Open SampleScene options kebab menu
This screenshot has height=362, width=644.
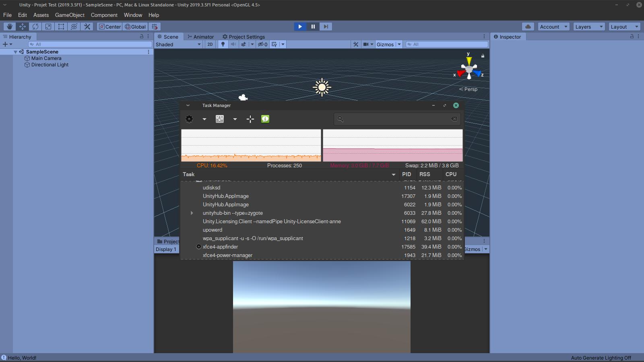coord(149,52)
